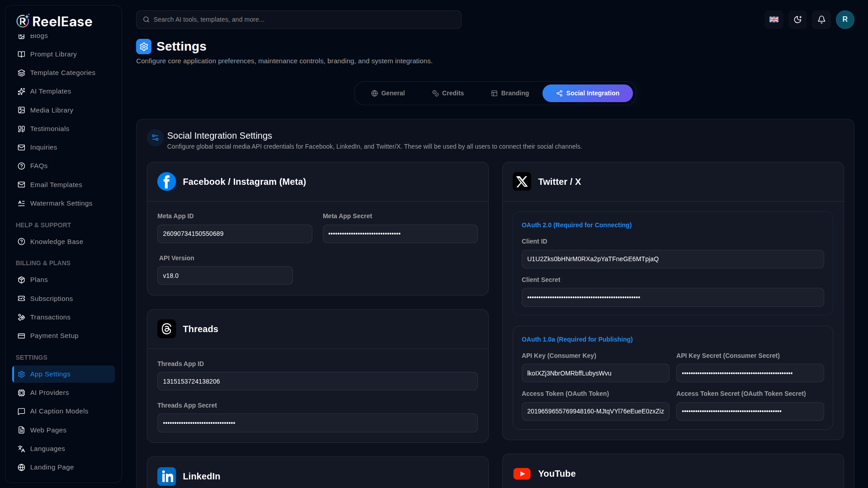Switch to the General tab
This screenshot has width=868, height=488.
pyautogui.click(x=388, y=93)
